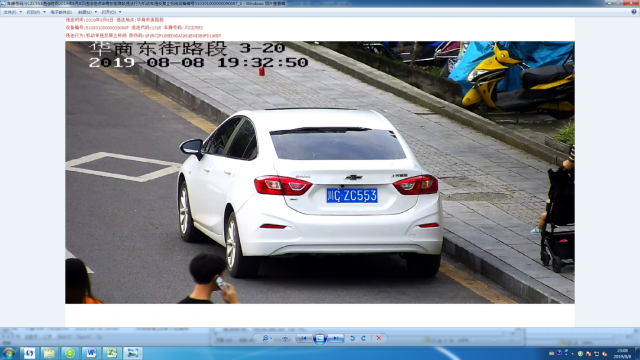This screenshot has height=360, width=640.
Task: Go to the next photo
Action: [x=336, y=338]
